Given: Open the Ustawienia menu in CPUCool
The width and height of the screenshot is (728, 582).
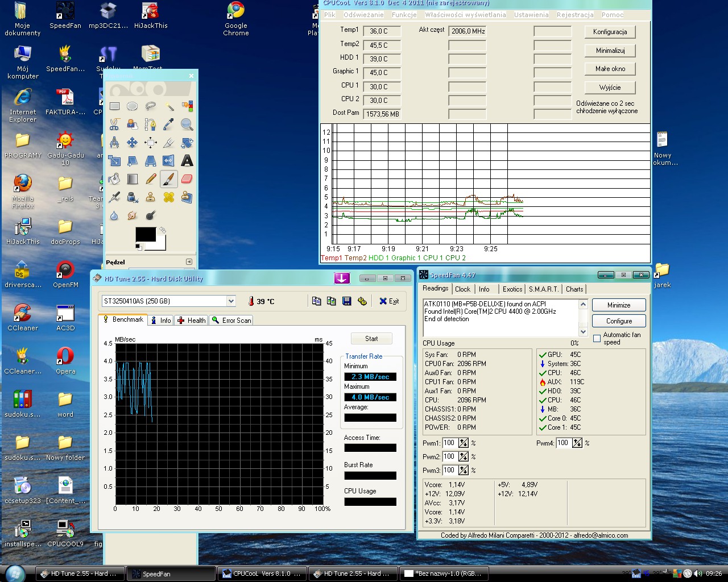Looking at the screenshot, I should (x=531, y=15).
